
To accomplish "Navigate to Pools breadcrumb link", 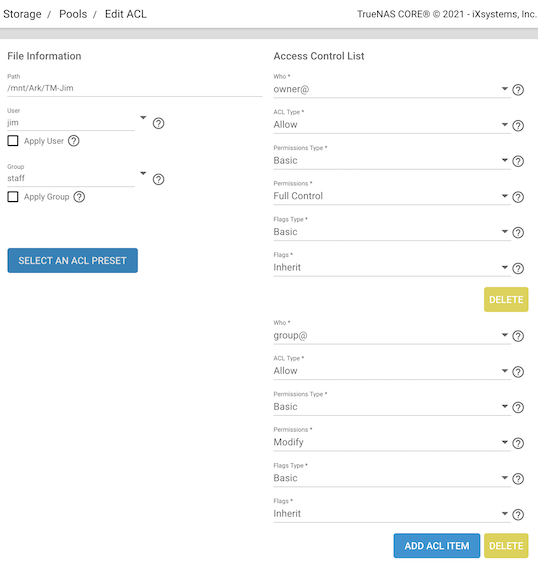I will coord(73,14).
